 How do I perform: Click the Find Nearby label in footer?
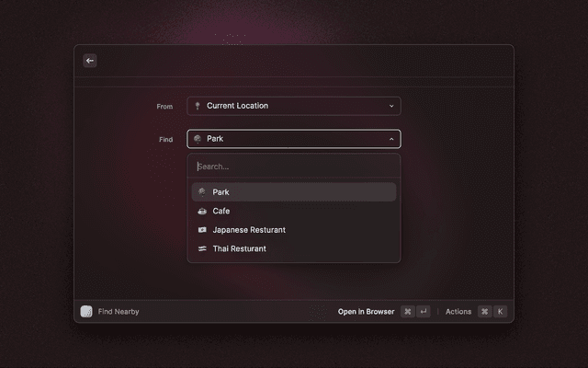(119, 312)
